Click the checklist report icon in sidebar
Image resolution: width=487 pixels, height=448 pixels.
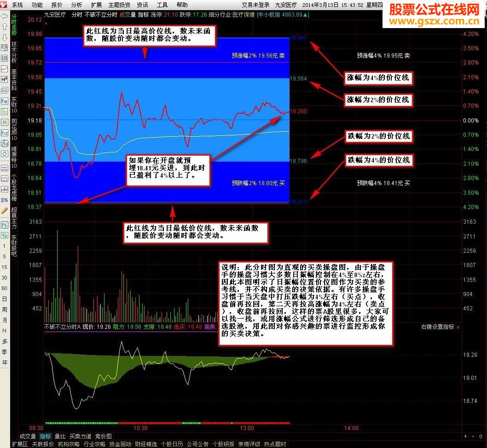pos(4,48)
